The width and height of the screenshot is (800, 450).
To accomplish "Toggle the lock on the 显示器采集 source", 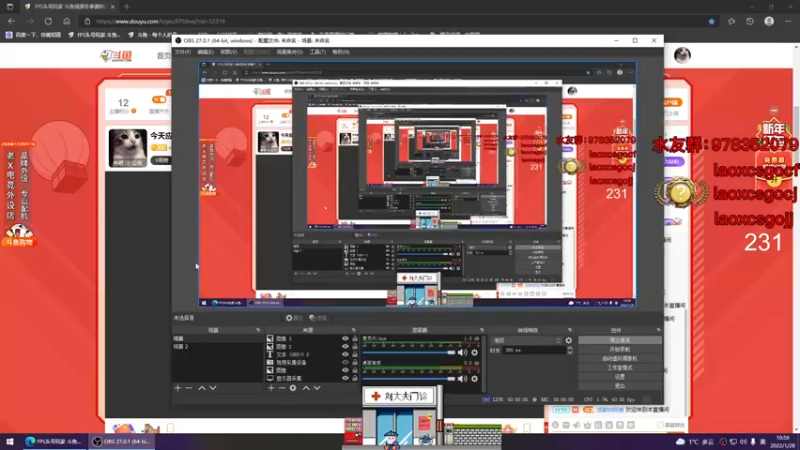I will coord(355,378).
